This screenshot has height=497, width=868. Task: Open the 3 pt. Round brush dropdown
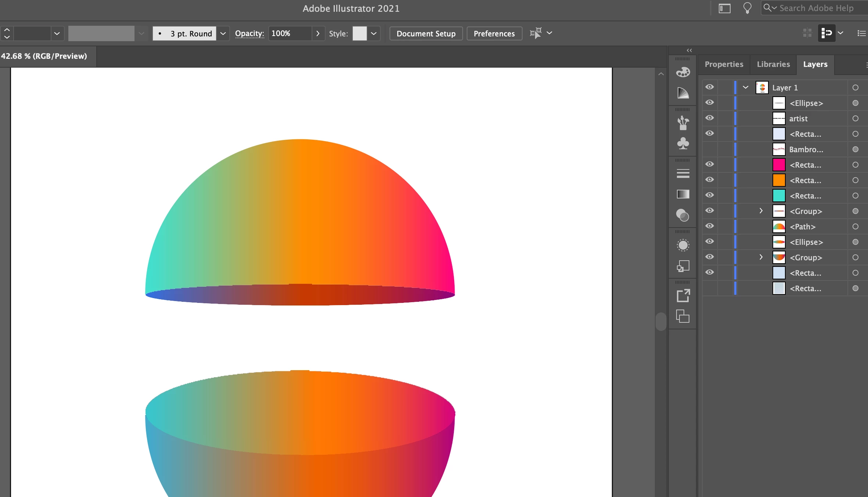click(x=223, y=33)
